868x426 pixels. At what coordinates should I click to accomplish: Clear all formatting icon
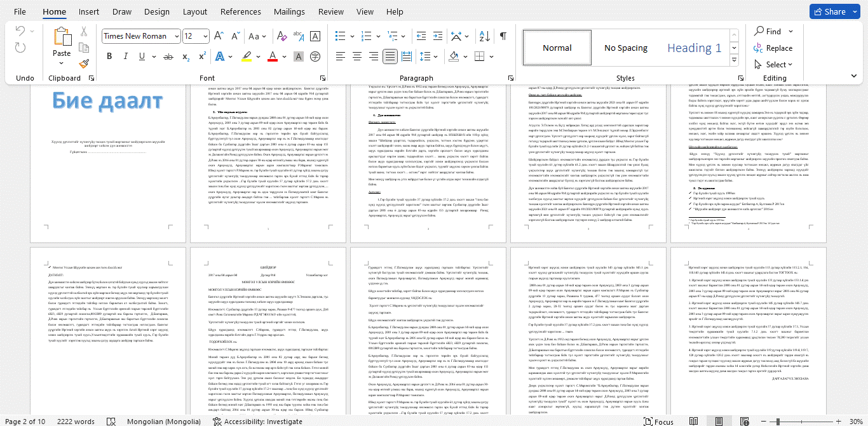coord(283,36)
